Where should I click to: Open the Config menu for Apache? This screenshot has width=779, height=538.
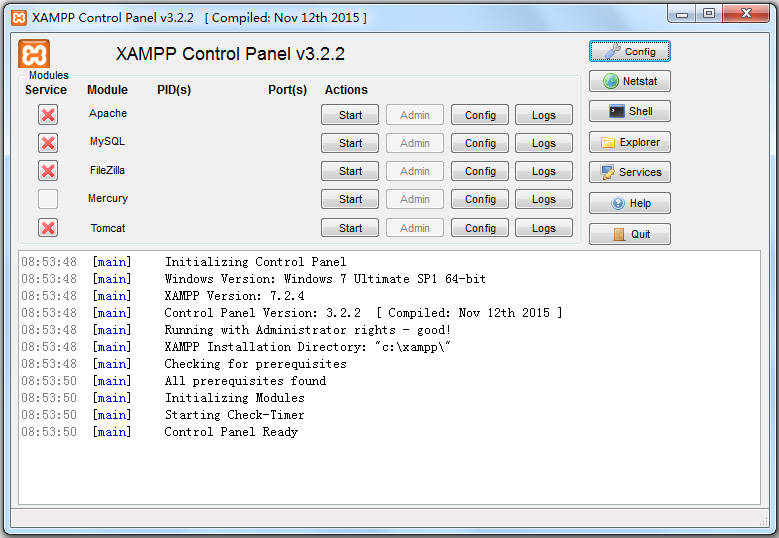pos(480,115)
